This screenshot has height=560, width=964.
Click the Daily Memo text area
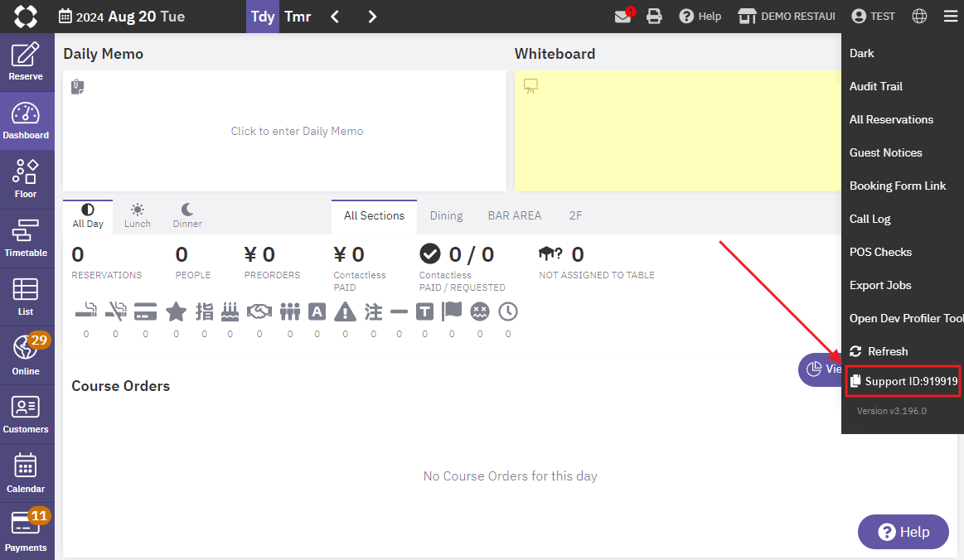(x=284, y=131)
